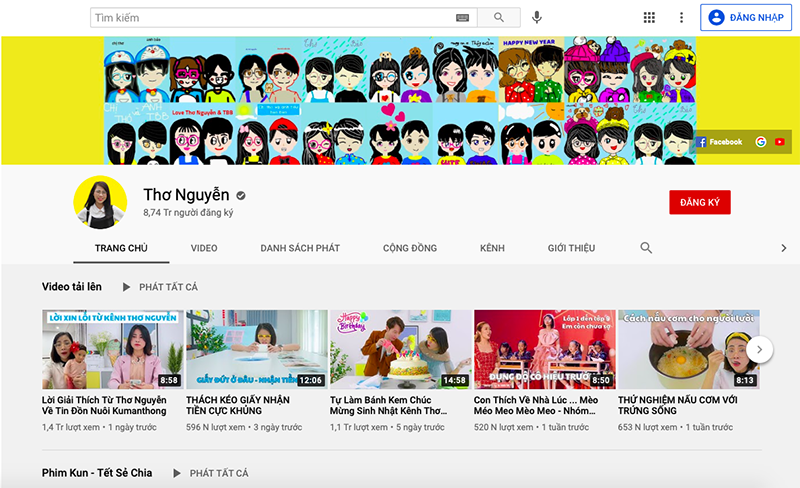Click the Phim Kun - Tết Sẻ Chia heading
The width and height of the screenshot is (800, 488).
click(97, 473)
